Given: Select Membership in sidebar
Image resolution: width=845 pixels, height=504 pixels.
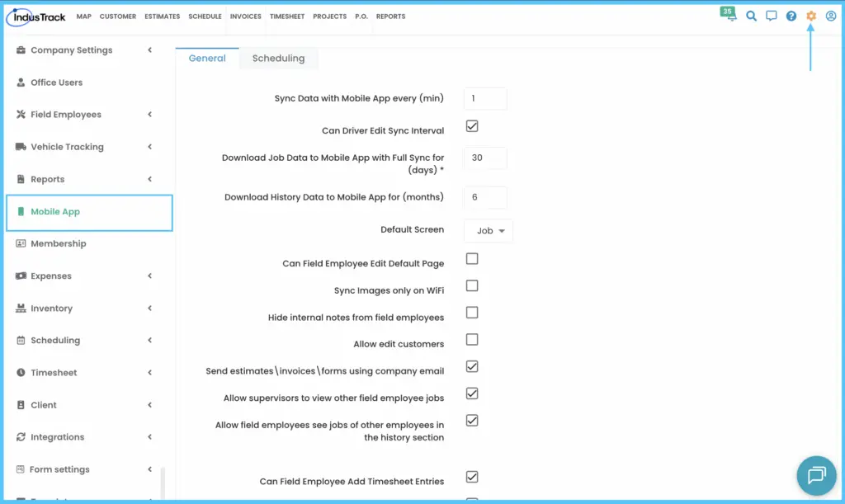Looking at the screenshot, I should 59,243.
